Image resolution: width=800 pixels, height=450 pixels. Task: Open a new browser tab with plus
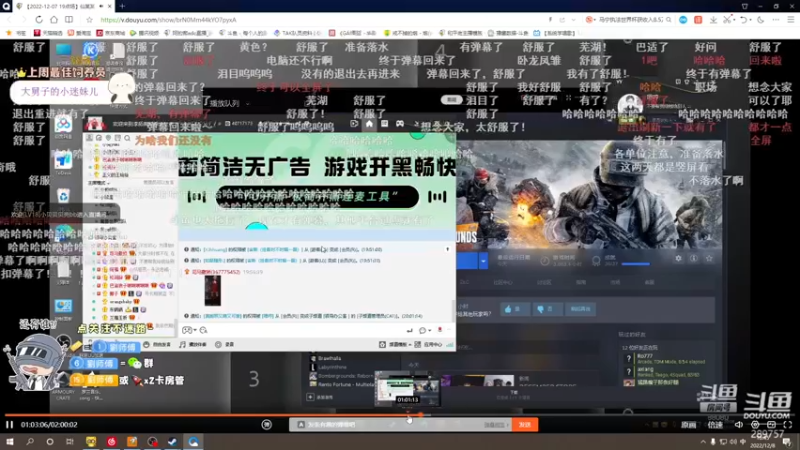pyautogui.click(x=122, y=6)
